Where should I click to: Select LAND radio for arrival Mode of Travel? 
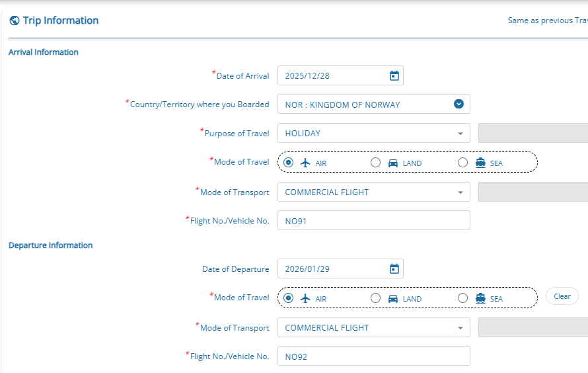click(x=375, y=163)
